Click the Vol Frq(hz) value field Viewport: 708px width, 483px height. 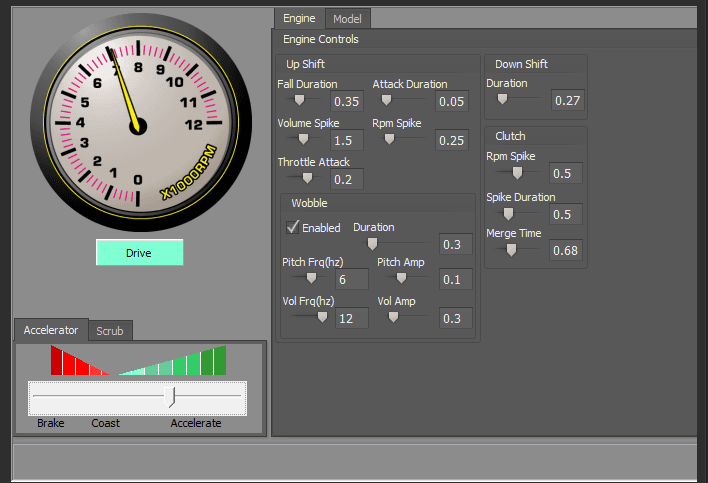(x=351, y=318)
